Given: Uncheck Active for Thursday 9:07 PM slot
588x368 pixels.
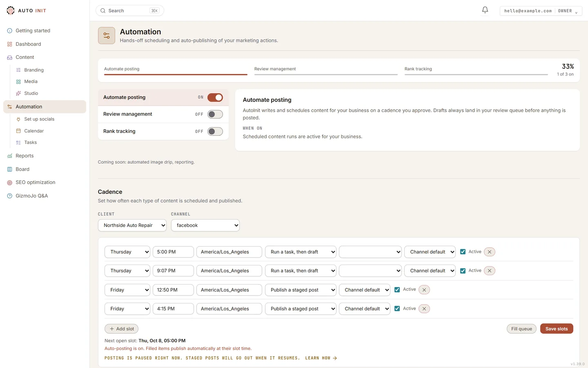Looking at the screenshot, I should pyautogui.click(x=463, y=271).
